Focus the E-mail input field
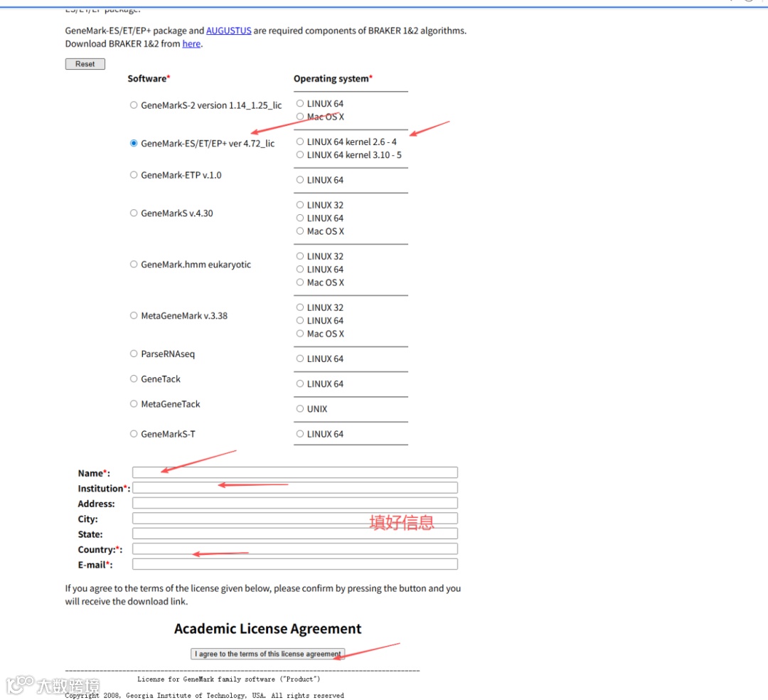768x700 pixels. coord(295,564)
